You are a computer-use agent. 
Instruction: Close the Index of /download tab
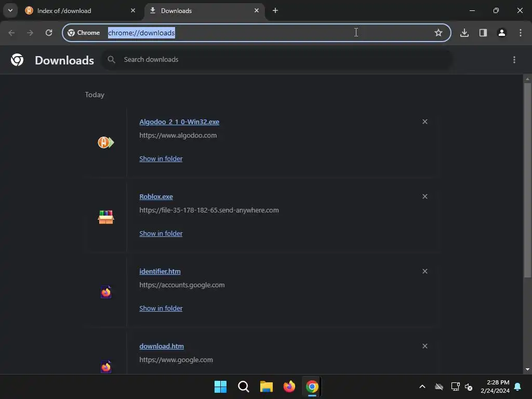pyautogui.click(x=133, y=10)
